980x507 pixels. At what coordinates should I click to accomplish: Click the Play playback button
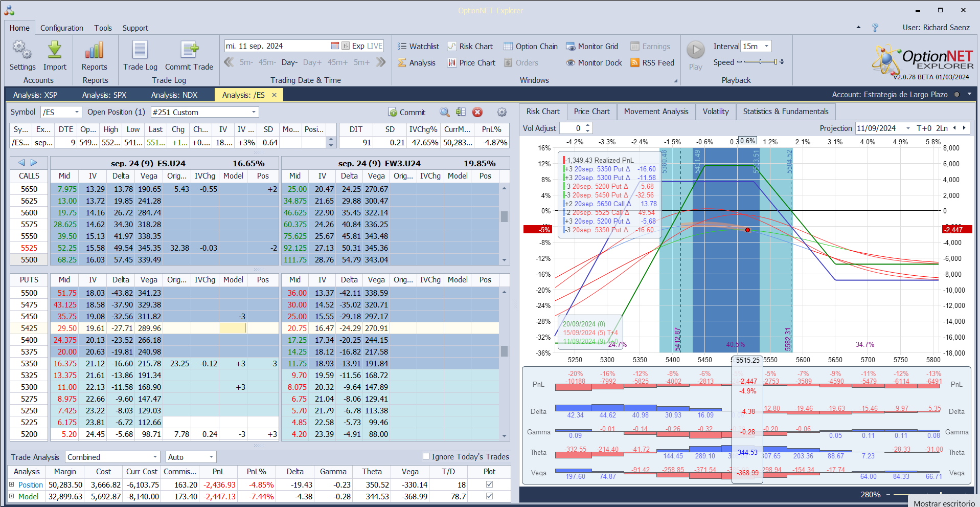pos(695,50)
